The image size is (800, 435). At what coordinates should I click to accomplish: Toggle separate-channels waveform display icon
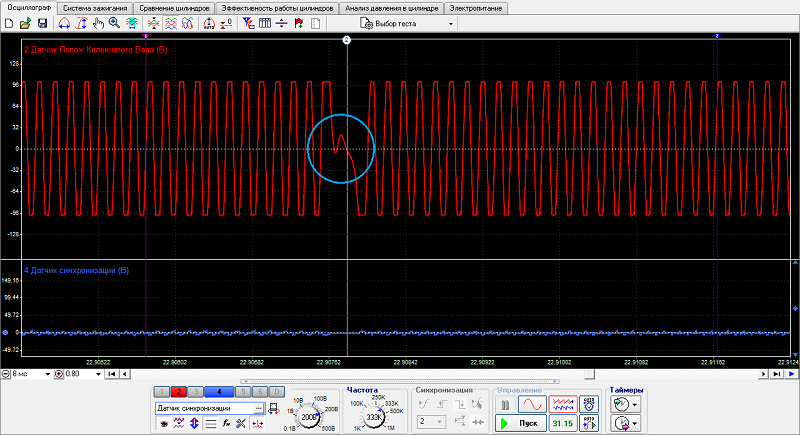tap(171, 23)
